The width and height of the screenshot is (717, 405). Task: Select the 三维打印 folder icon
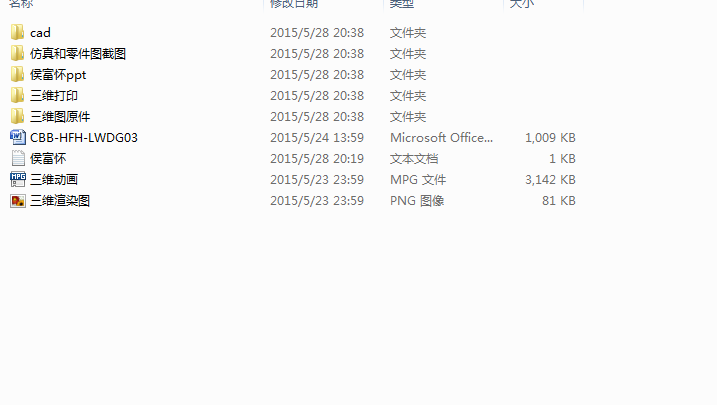[x=17, y=96]
